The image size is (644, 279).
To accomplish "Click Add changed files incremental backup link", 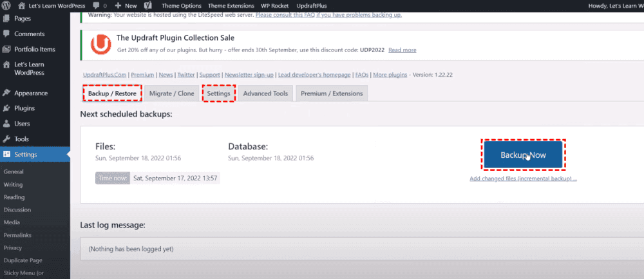I will click(x=523, y=179).
